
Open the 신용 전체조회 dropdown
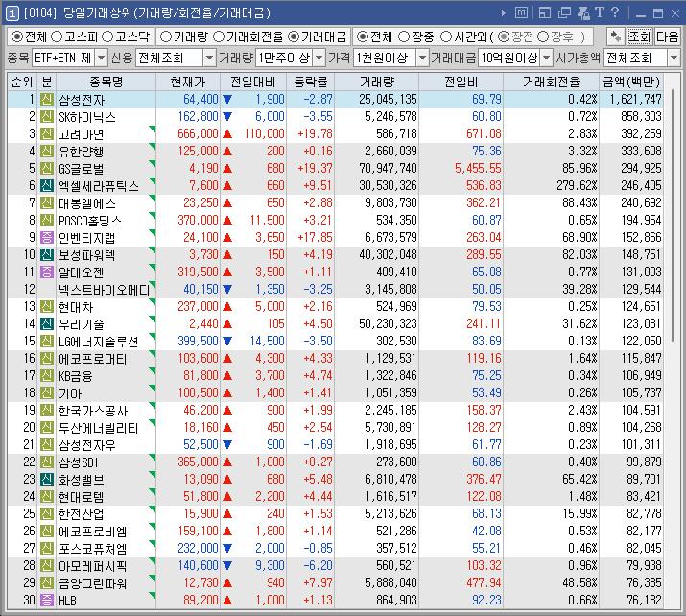coord(210,58)
